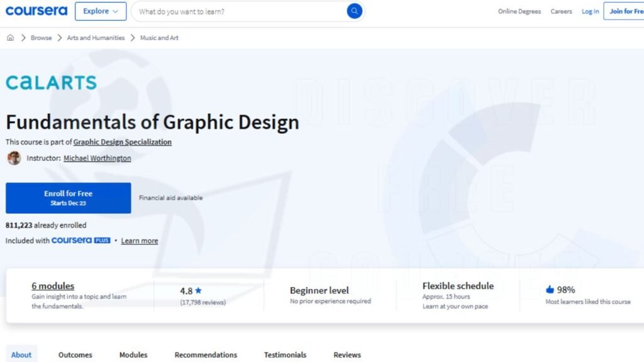Click the instructor avatar photo
644x362 pixels.
[x=14, y=158]
